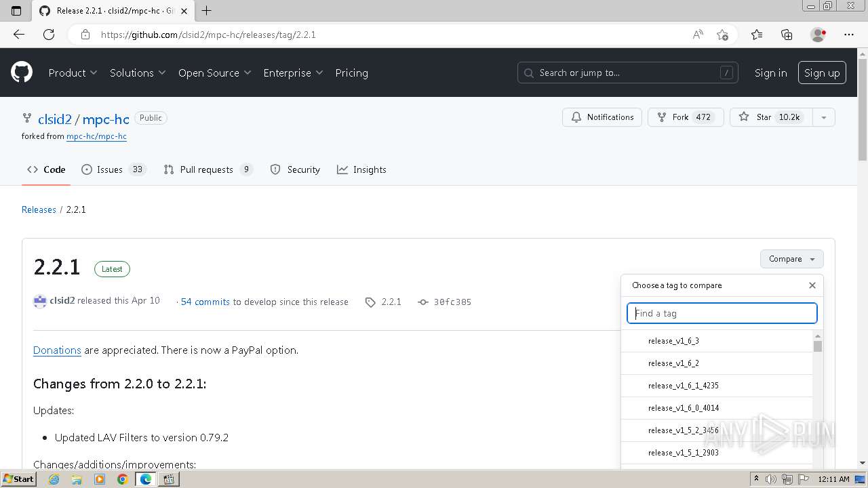Click tag list scrollbar thumb
The image size is (868, 488).
coord(818,346)
